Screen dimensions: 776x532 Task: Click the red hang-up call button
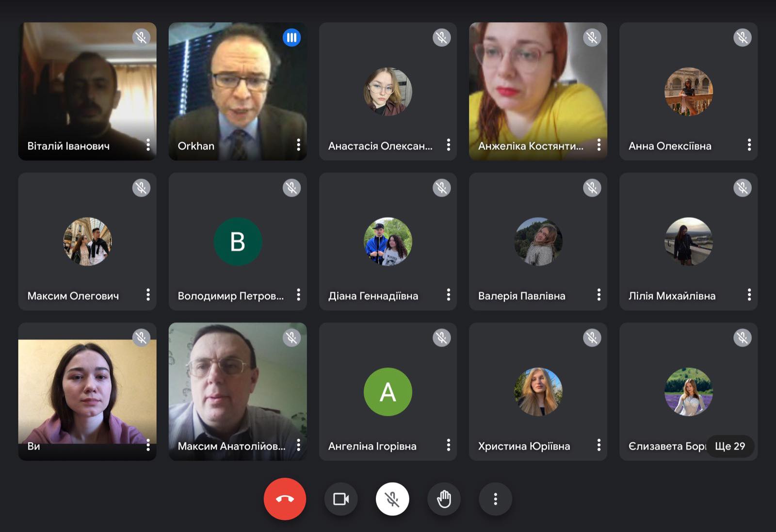click(x=285, y=499)
